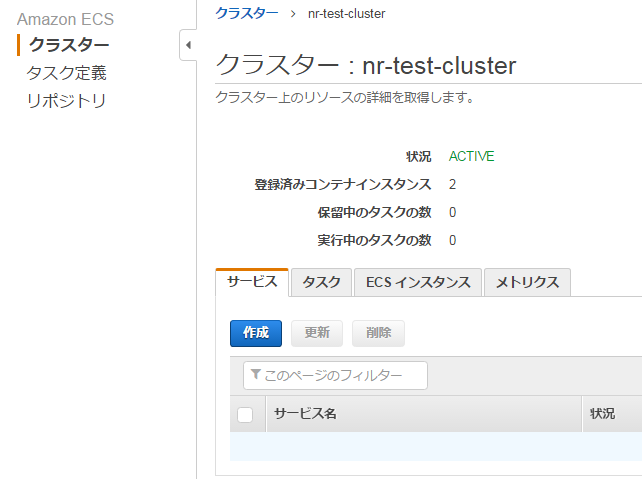Click the 実行中のタスクの数 label
Viewport: 642px width, 479px height.
pyautogui.click(x=374, y=240)
